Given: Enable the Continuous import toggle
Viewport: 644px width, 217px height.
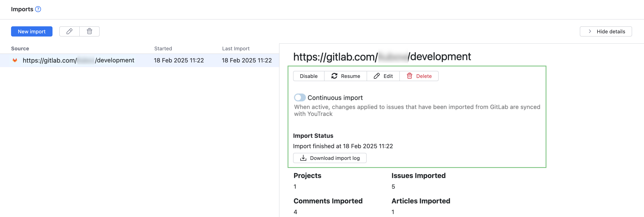Looking at the screenshot, I should click(x=300, y=98).
